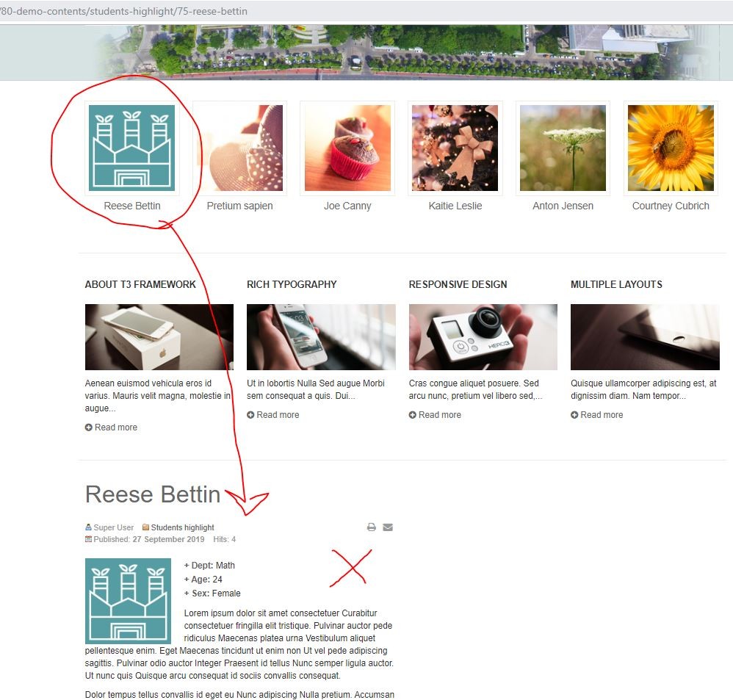Screen dimensions: 733x700
Task: Select the Pretium sapien hat thumbnail
Action: point(240,148)
